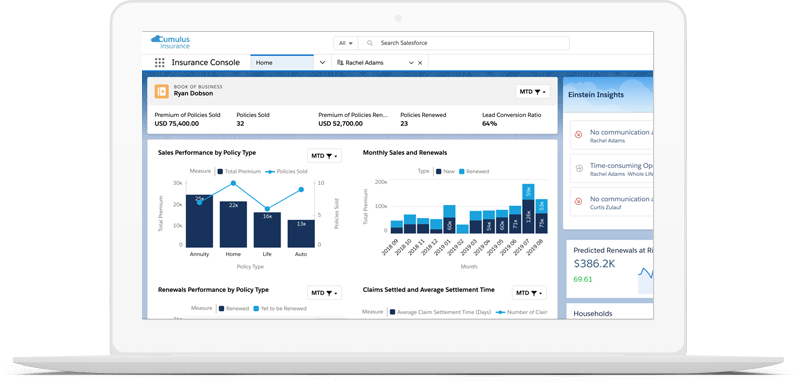Image resolution: width=796 pixels, height=383 pixels.
Task: Click Renewals Performance by Policy Type title
Action: pyautogui.click(x=213, y=290)
